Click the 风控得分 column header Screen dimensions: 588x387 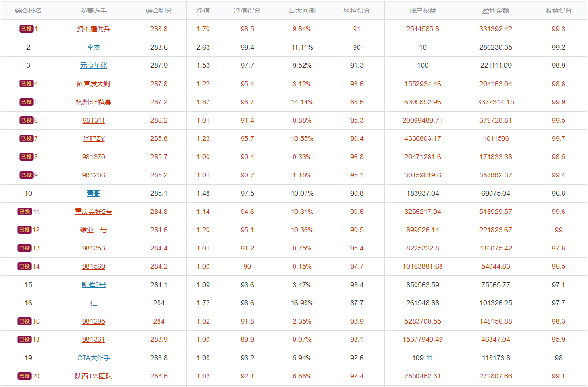(357, 11)
